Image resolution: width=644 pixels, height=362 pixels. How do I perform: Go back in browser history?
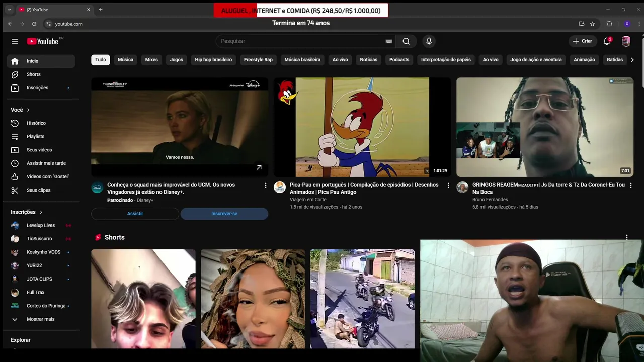[x=10, y=24]
